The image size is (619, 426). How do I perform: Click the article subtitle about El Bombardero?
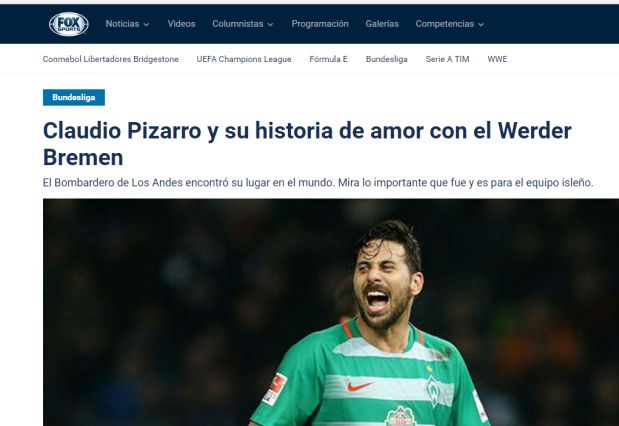pyautogui.click(x=318, y=183)
